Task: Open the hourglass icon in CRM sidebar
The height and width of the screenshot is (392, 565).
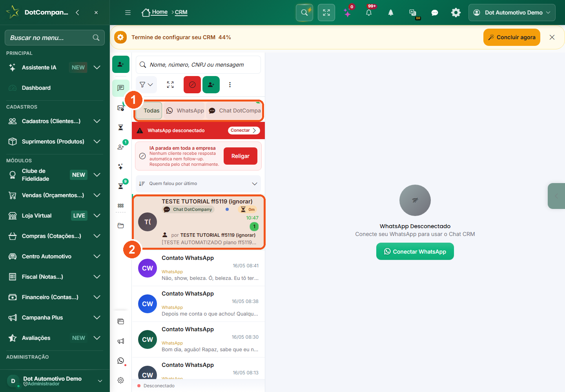Action: point(121,127)
